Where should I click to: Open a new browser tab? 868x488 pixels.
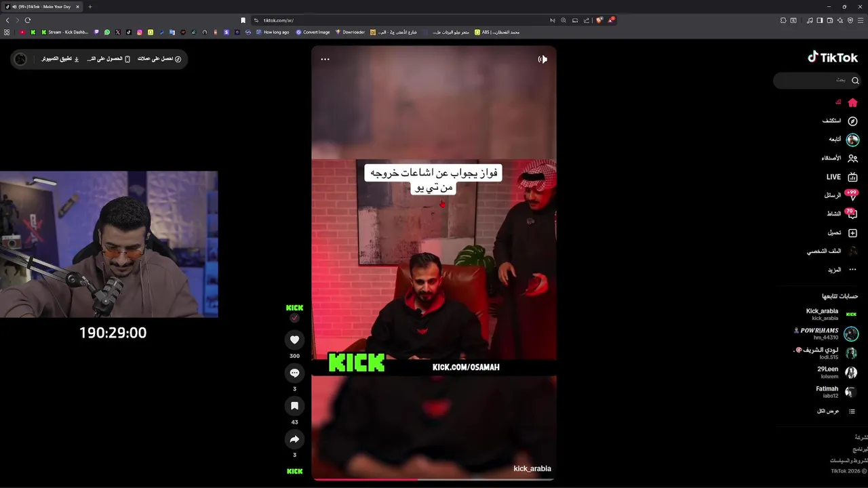[x=90, y=7]
